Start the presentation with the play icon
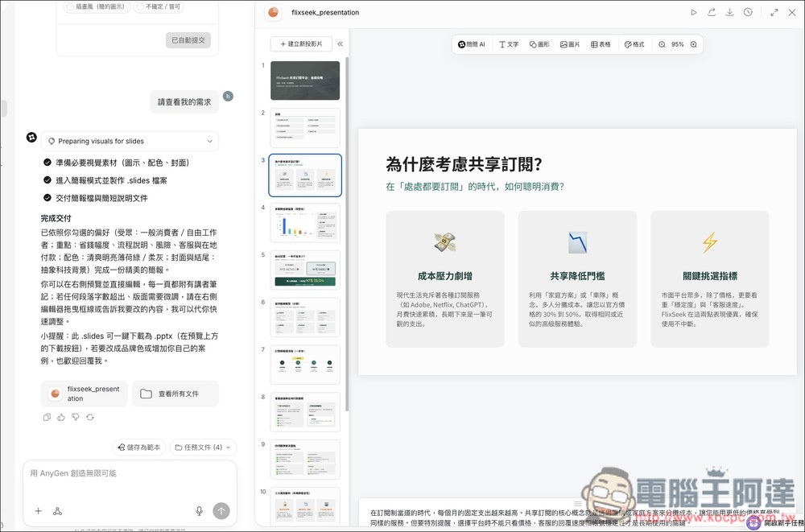 pyautogui.click(x=694, y=12)
